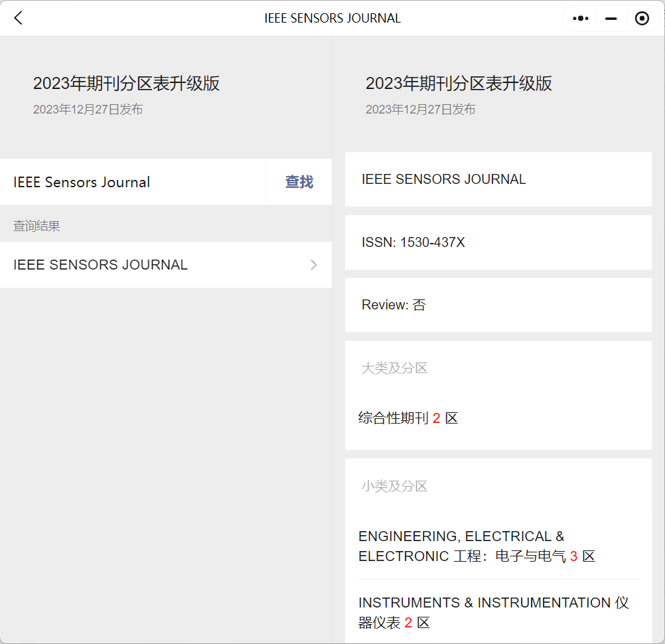The height and width of the screenshot is (644, 665).
Task: Click the ISSN: 1530-437X card
Action: point(498,242)
